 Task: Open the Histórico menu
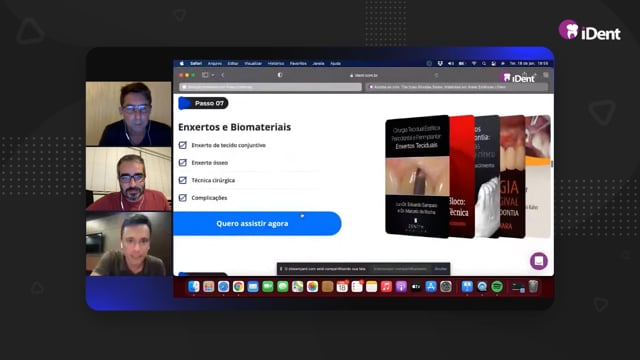point(276,64)
